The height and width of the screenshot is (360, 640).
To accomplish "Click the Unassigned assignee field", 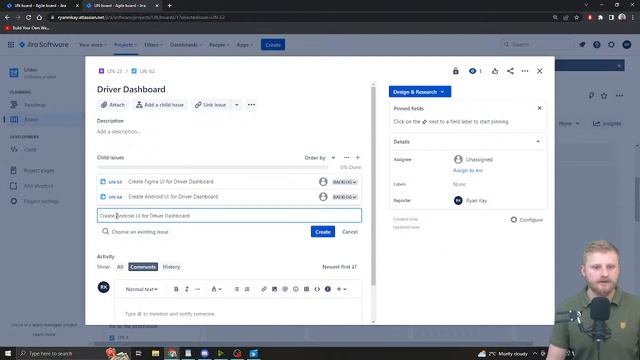I will click(x=473, y=159).
